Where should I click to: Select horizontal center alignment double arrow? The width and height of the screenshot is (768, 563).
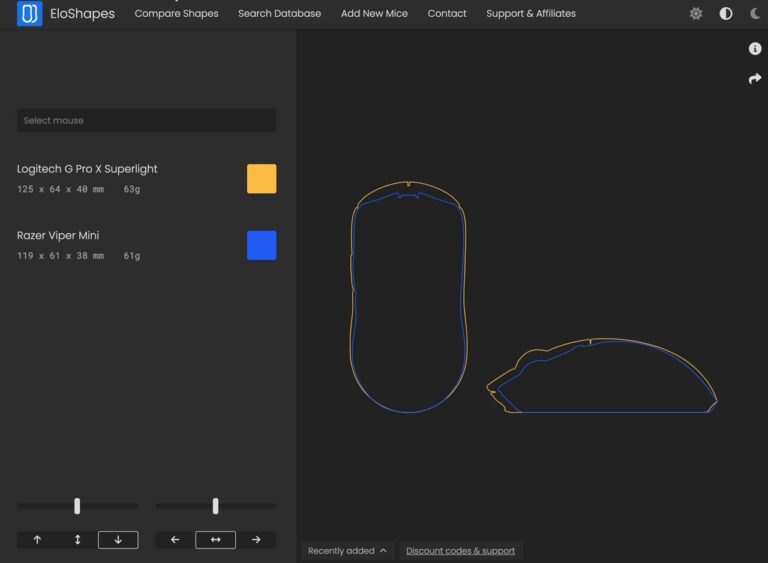(215, 540)
